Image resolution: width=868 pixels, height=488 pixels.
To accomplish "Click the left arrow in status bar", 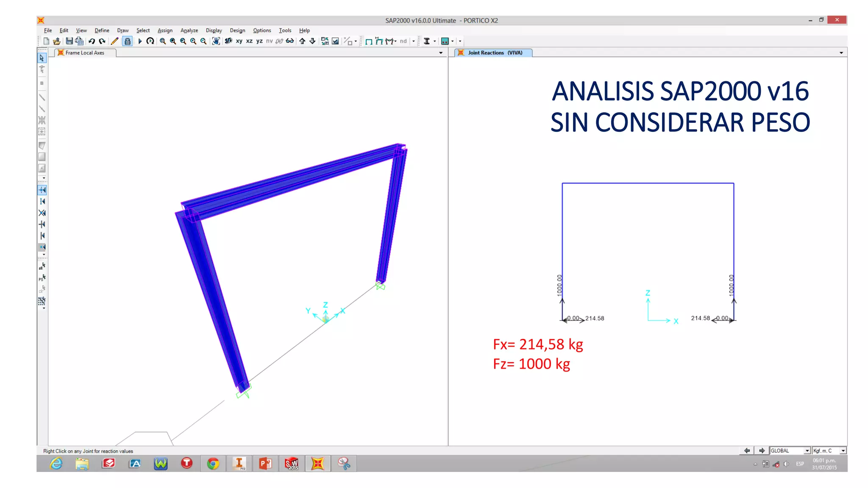I will [x=747, y=451].
